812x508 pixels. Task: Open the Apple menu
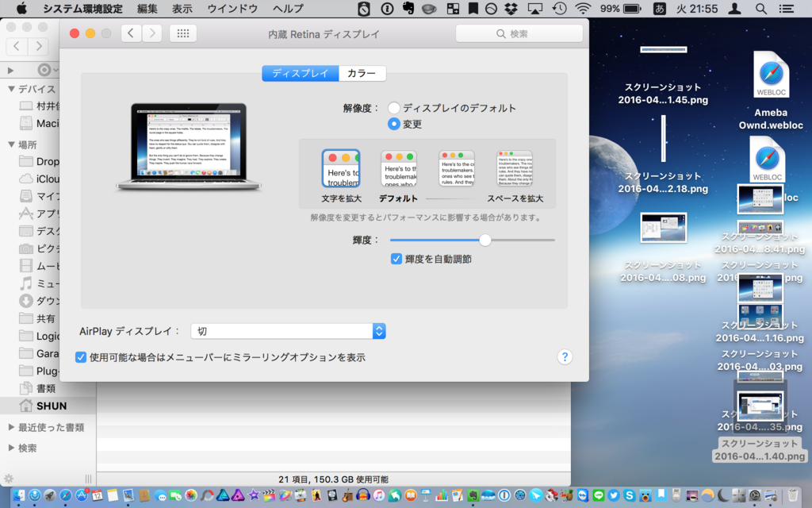[21, 8]
